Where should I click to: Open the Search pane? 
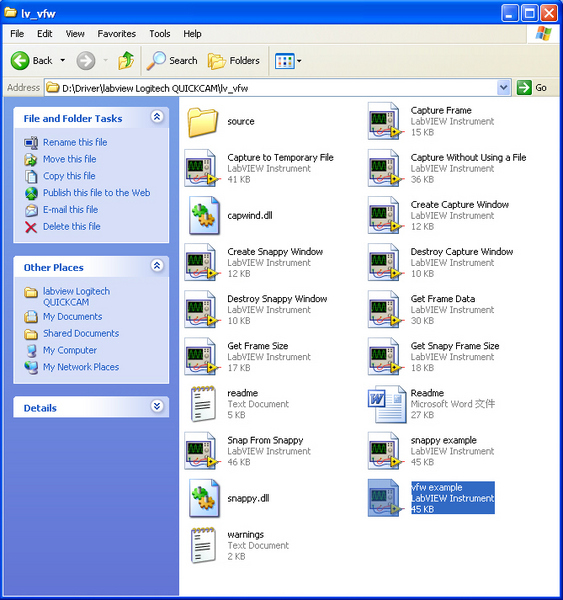pyautogui.click(x=172, y=60)
